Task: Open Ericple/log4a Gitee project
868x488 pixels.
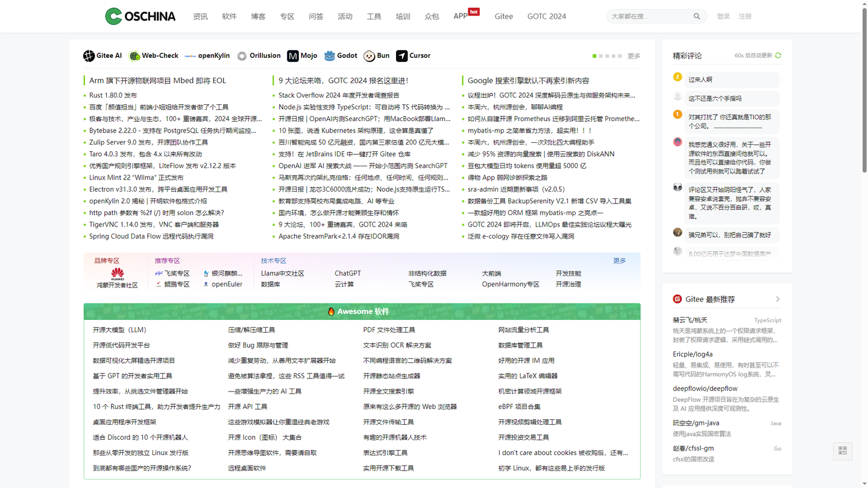Action: coord(693,354)
